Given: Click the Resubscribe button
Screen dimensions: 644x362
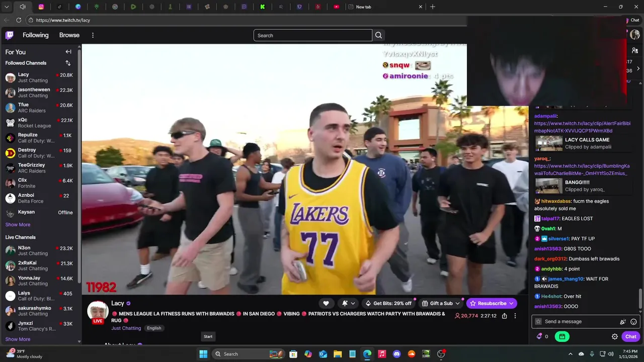Looking at the screenshot, I should [x=492, y=303].
